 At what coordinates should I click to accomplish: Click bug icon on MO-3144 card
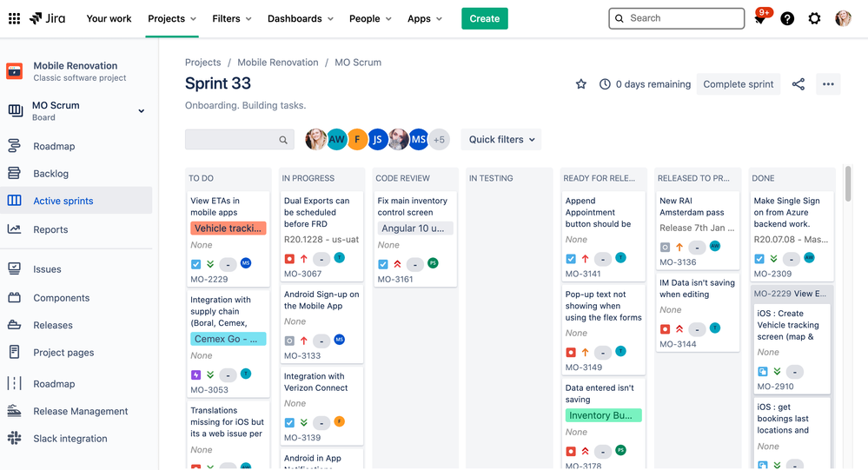pos(665,329)
